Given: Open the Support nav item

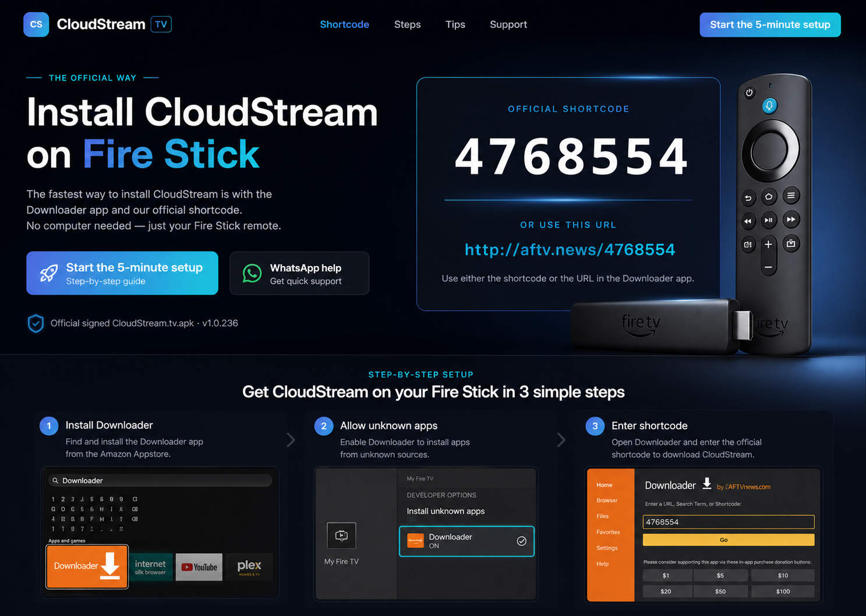Looking at the screenshot, I should [x=508, y=24].
